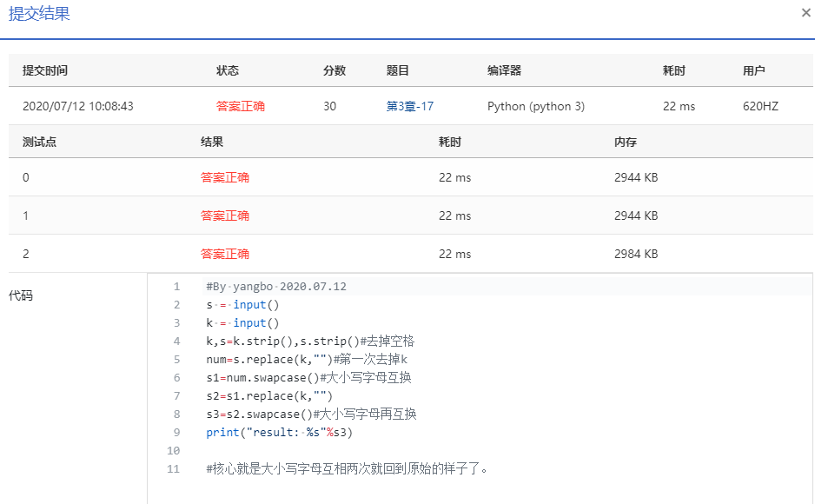
Task: Click the 提交时间 column header
Action: click(45, 70)
